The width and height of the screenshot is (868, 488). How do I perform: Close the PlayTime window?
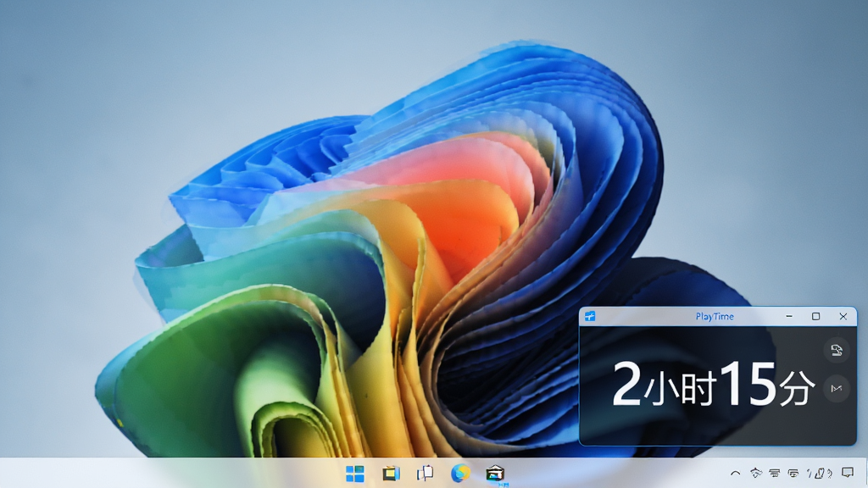click(x=843, y=317)
